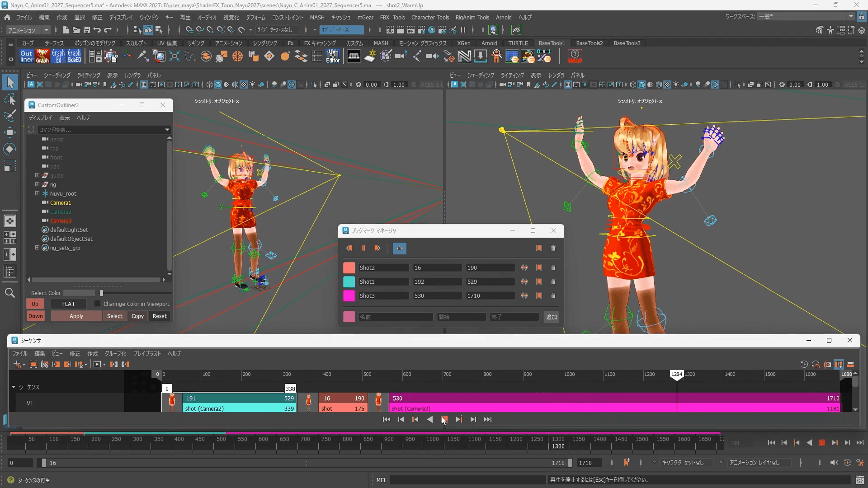Toggle use all lights in left viewport toolbar
The height and width of the screenshot is (488, 868).
click(252, 84)
